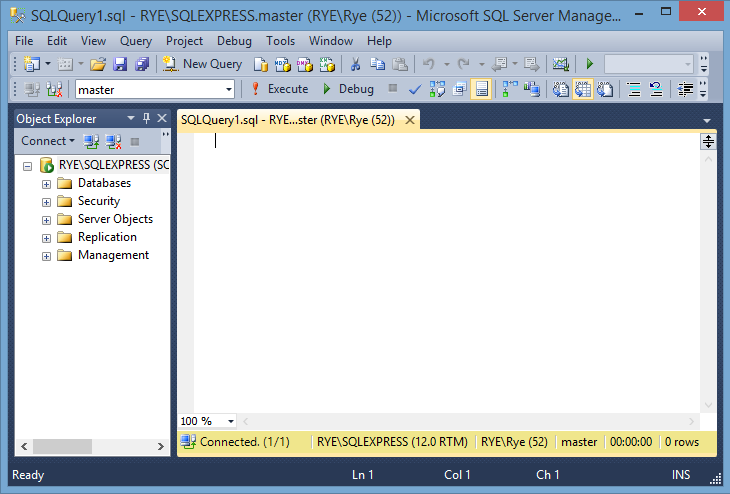This screenshot has width=730, height=494.
Task: Click the New Project toolbar icon
Action: click(32, 64)
